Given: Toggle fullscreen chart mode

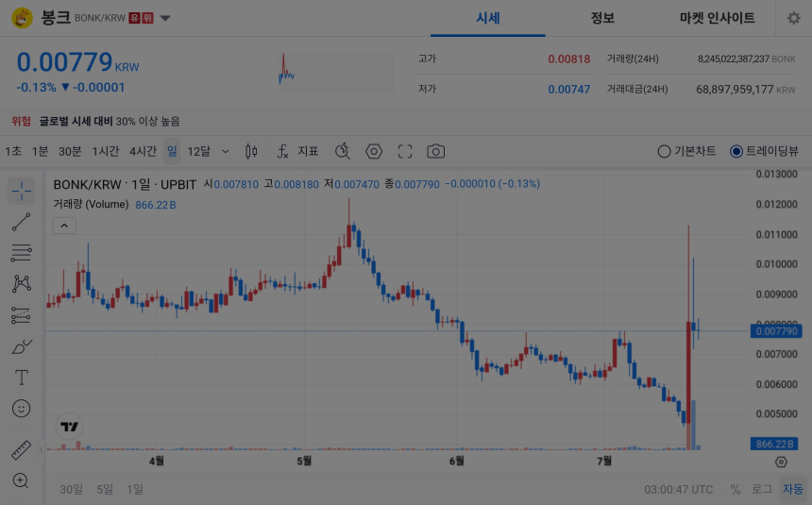Looking at the screenshot, I should (x=405, y=151).
